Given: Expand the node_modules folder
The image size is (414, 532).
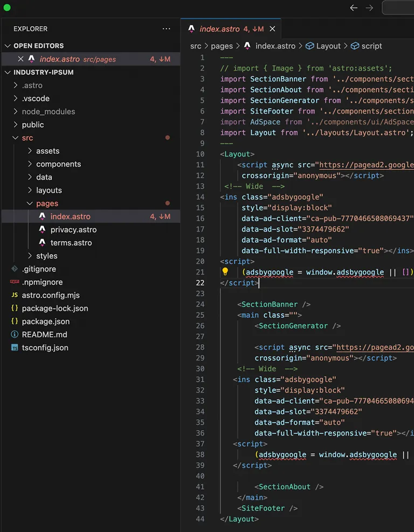Looking at the screenshot, I should (x=48, y=111).
